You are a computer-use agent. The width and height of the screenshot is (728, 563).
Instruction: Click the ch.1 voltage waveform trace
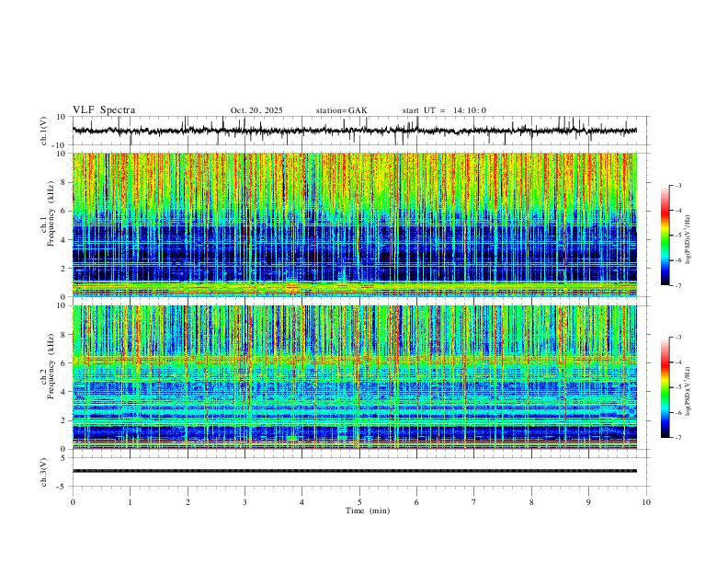[x=355, y=131]
